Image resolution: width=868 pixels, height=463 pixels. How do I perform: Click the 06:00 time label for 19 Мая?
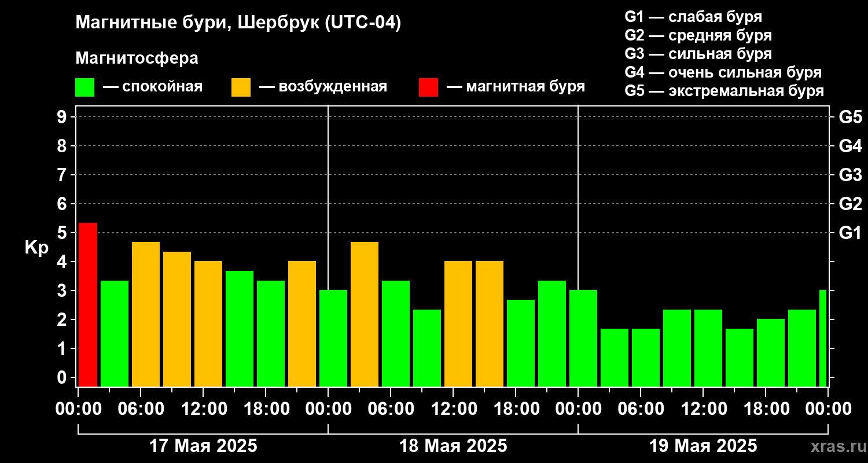pos(641,409)
